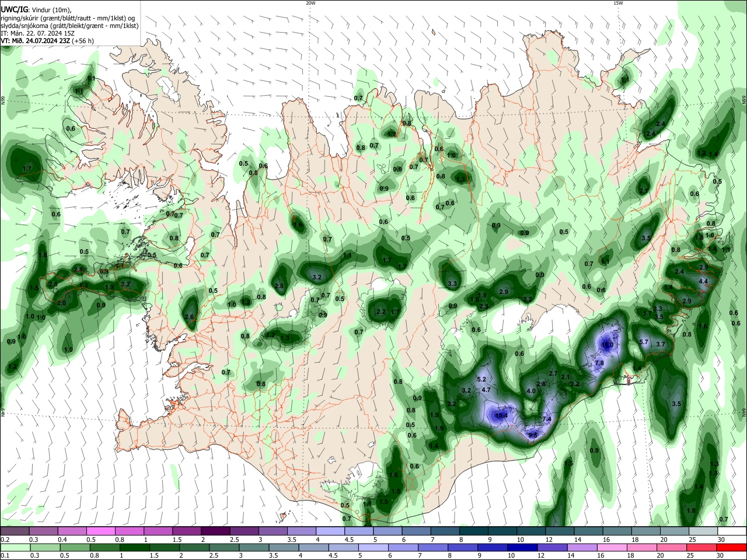Click the UWC/IG title text
The image size is (747, 560).
click(14, 9)
